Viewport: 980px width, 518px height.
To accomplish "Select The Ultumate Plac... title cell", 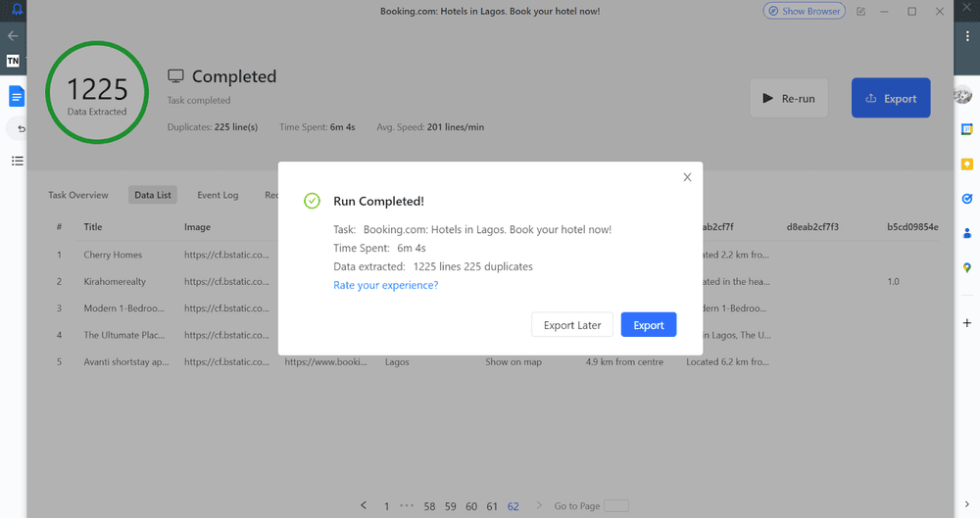I will tap(124, 336).
